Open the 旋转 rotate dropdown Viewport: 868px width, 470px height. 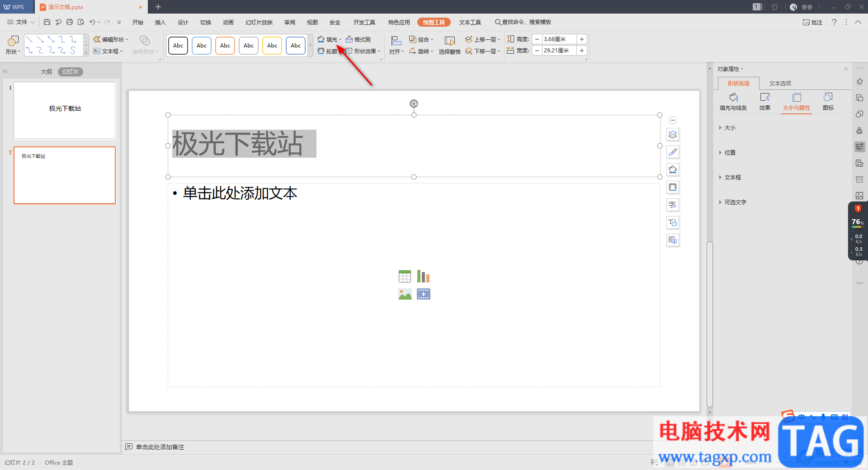(421, 51)
